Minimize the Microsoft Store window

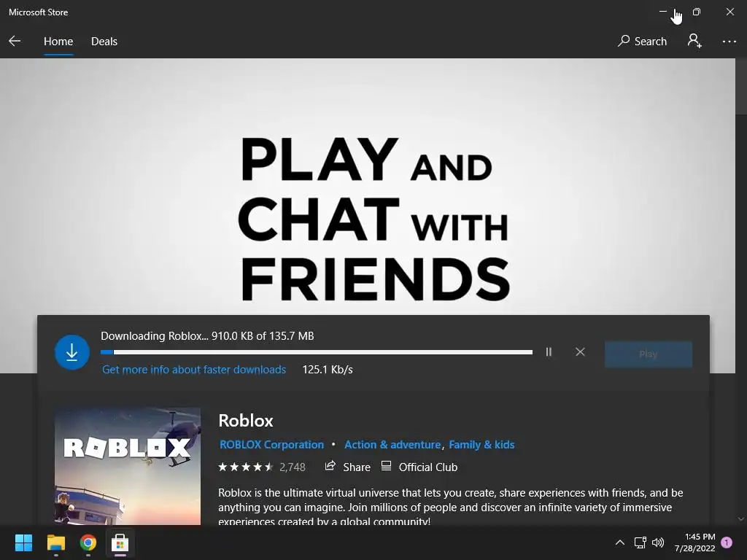662,12
